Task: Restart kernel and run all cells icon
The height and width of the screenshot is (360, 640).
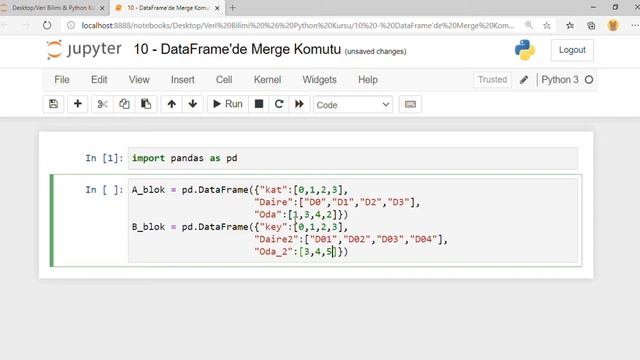Action: [299, 104]
